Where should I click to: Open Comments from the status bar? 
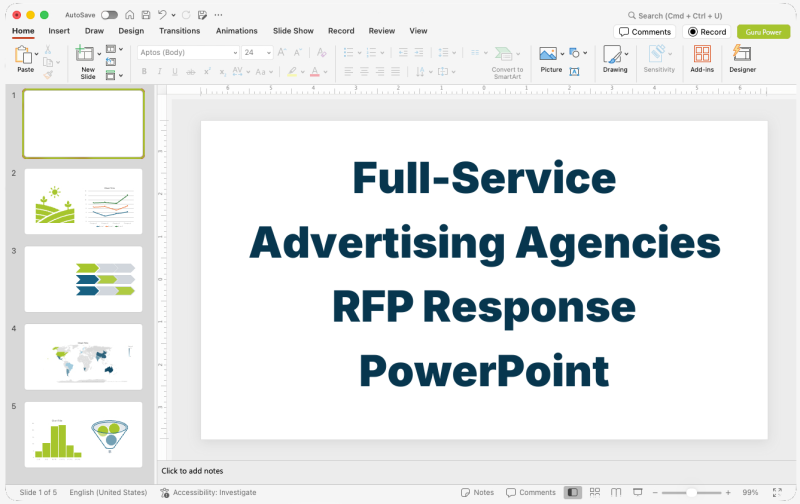pos(531,492)
